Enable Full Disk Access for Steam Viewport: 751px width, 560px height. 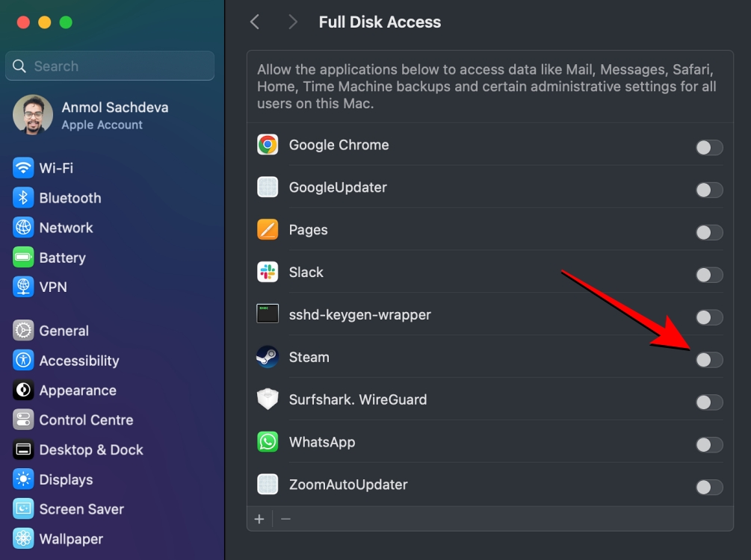click(x=709, y=360)
